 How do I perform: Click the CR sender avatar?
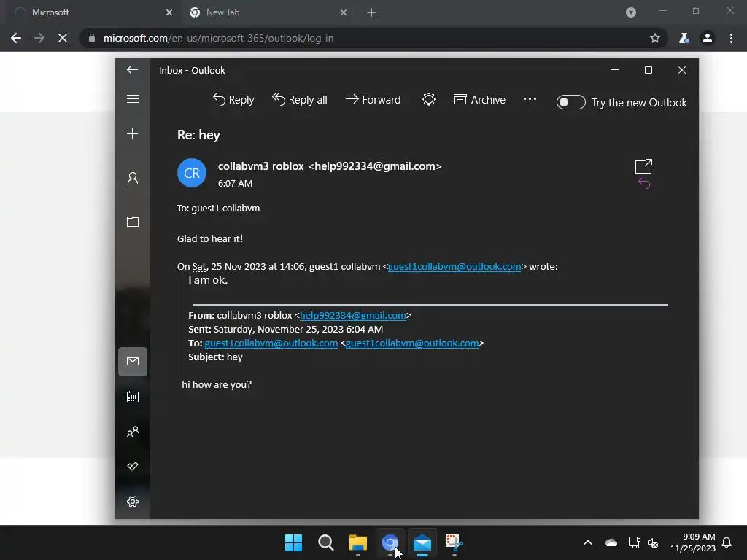click(192, 173)
